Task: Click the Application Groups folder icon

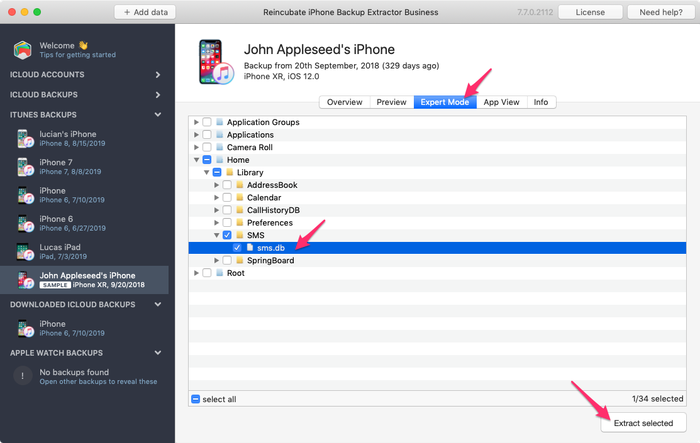Action: tap(220, 122)
